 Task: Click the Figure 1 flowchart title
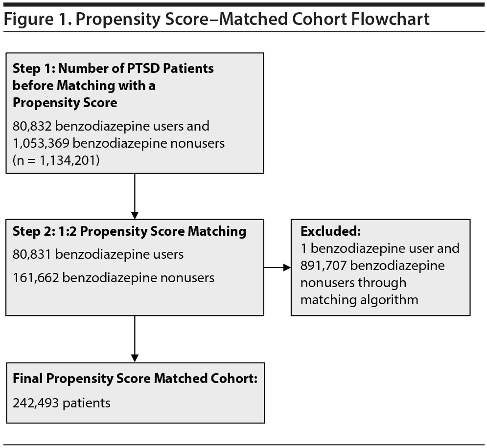click(216, 19)
